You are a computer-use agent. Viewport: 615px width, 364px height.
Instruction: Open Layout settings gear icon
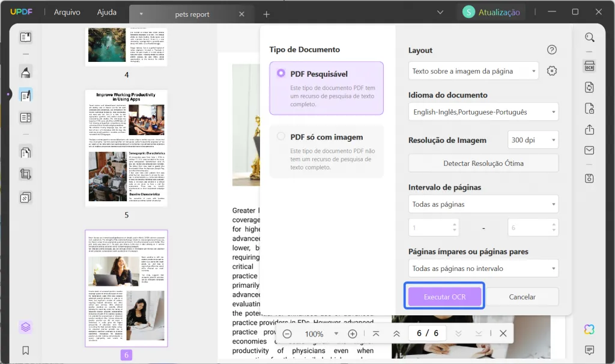[552, 71]
